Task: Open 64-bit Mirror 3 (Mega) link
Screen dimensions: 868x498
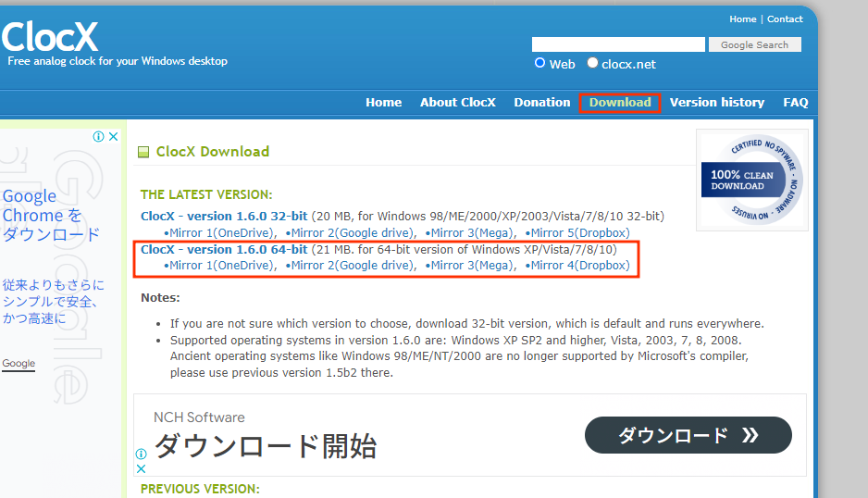Action: click(470, 266)
